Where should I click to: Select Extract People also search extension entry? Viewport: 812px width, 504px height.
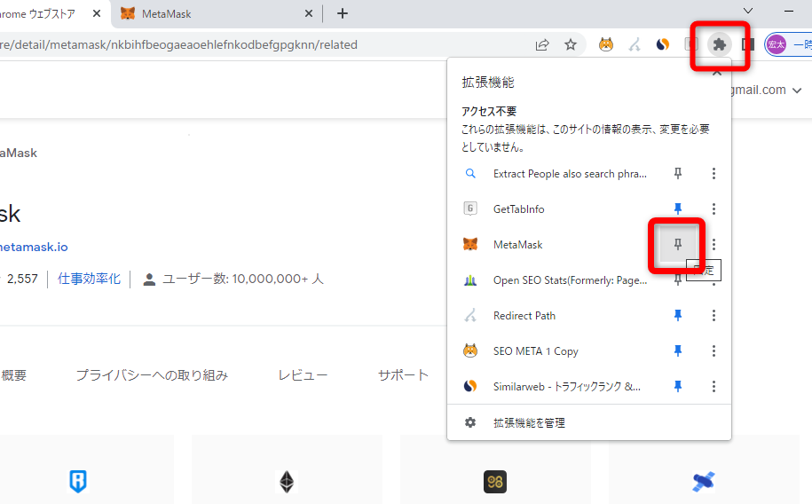tap(570, 174)
